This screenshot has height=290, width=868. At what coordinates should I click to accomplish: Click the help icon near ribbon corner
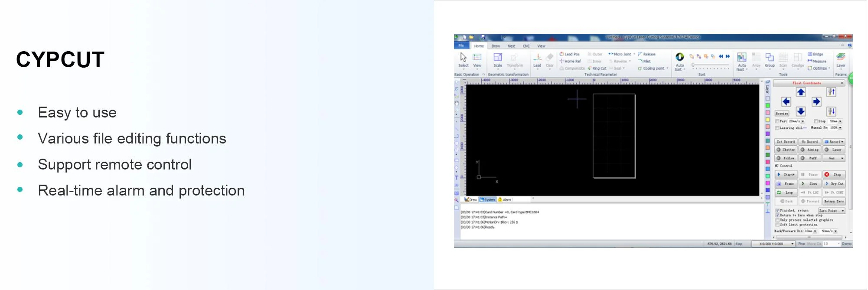click(x=850, y=46)
